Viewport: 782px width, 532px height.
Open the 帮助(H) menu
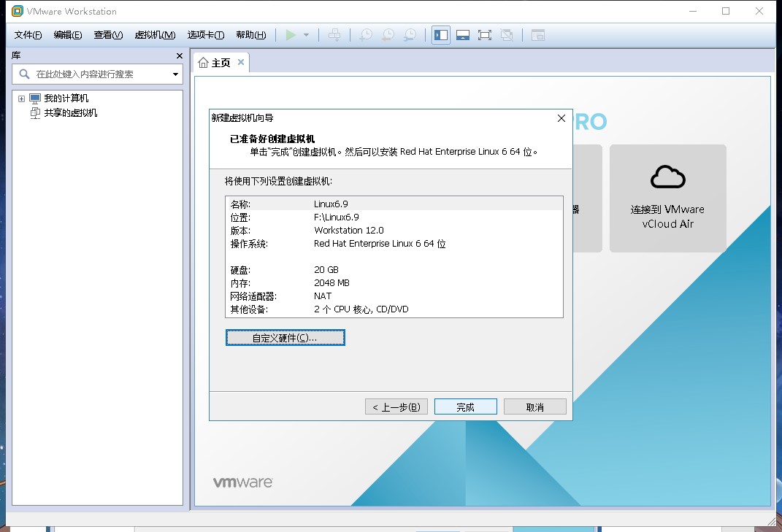(x=251, y=35)
